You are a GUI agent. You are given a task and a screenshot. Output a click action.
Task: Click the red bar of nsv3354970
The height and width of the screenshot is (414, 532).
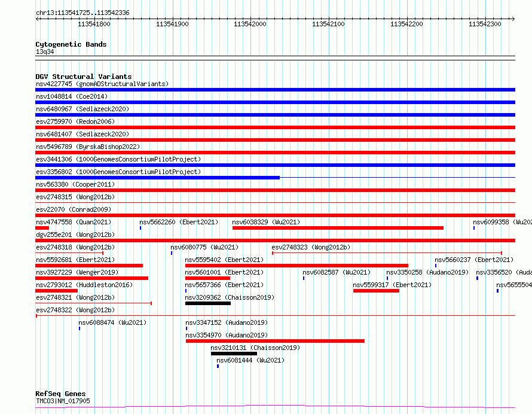click(x=275, y=341)
